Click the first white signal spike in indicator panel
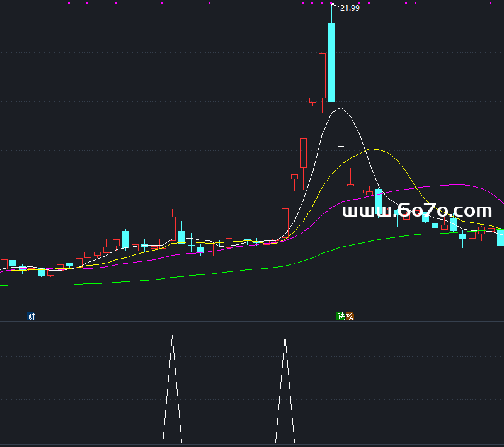Screen dimensions: 504x447 coord(172,388)
